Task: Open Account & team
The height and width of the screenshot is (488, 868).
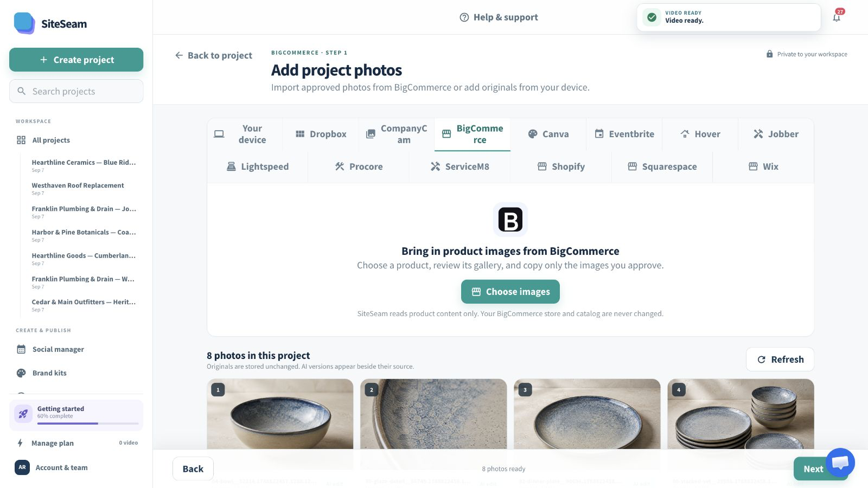Action: (x=76, y=467)
